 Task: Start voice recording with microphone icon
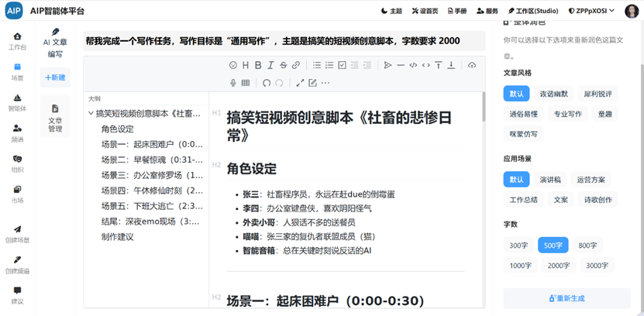point(233,83)
